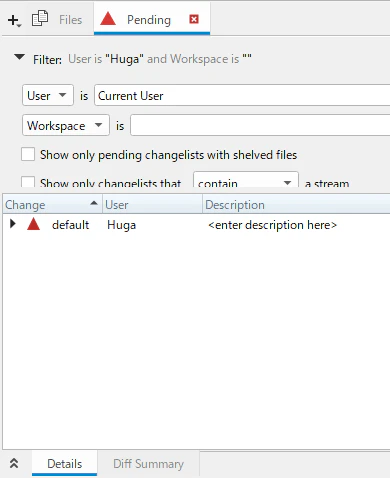Click the Huga user cell
Image resolution: width=390 pixels, height=478 pixels.
click(121, 225)
